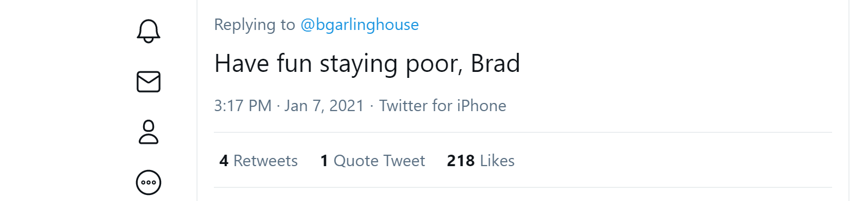Click the tweet text mentioning Brad
868x201 pixels.
click(x=367, y=64)
